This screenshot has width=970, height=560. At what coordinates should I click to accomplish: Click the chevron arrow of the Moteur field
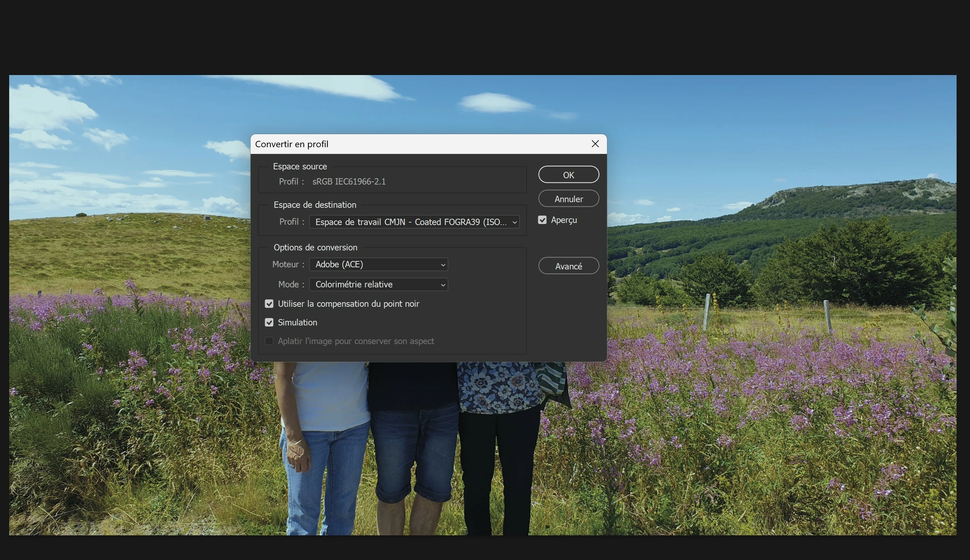tap(443, 265)
